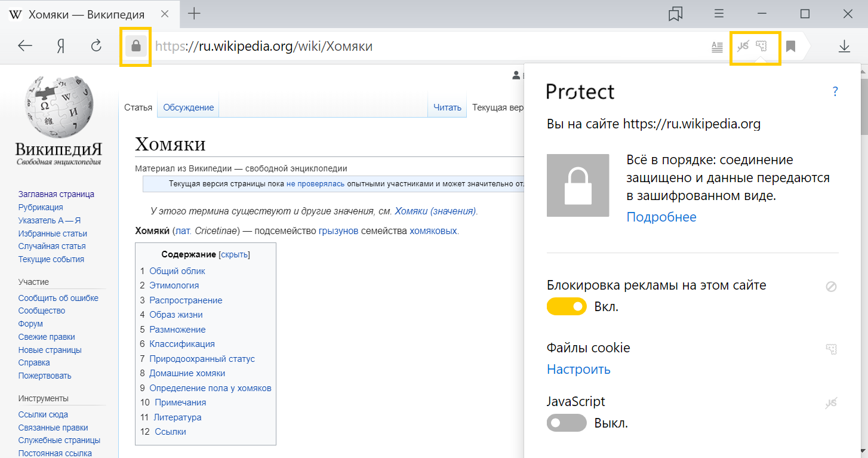The image size is (868, 458).
Task: Jump to Литература section
Action: pos(177,417)
